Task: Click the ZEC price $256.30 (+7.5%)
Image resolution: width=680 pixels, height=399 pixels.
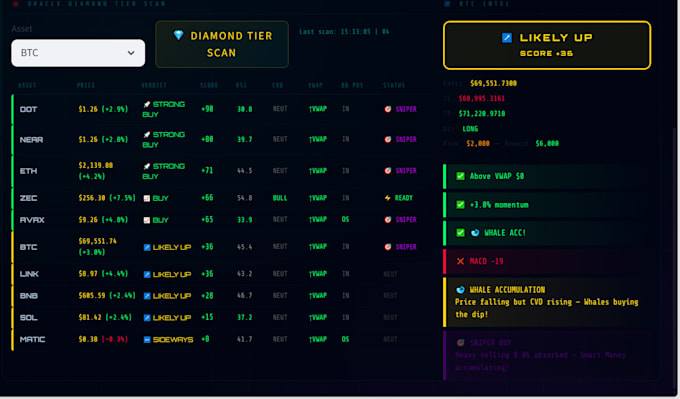Action: coord(107,198)
